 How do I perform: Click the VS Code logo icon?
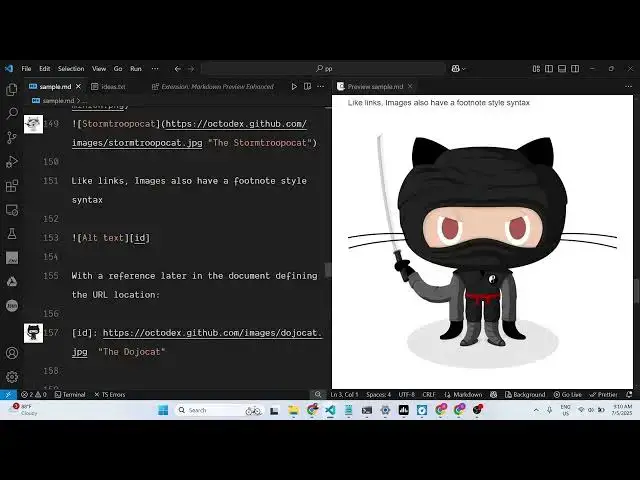point(9,69)
